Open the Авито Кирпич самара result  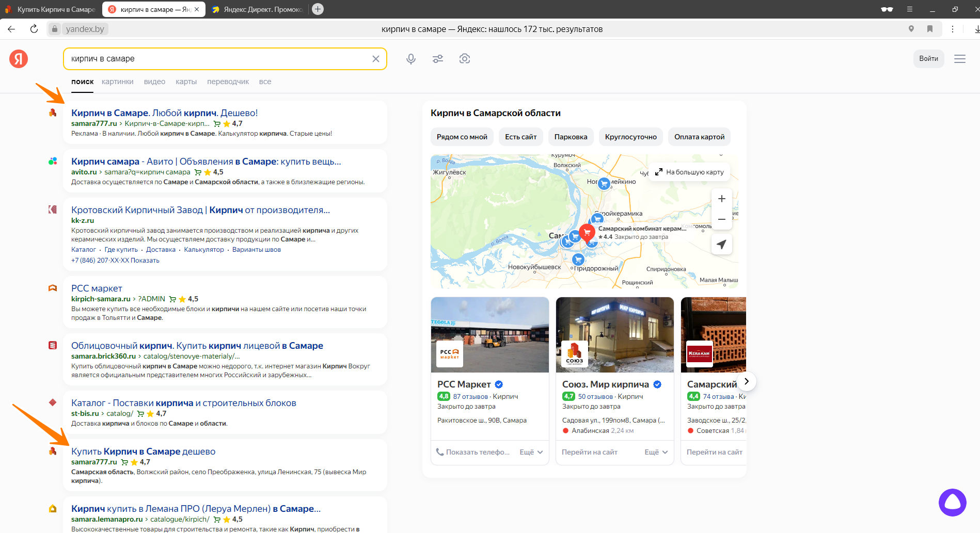pos(206,161)
